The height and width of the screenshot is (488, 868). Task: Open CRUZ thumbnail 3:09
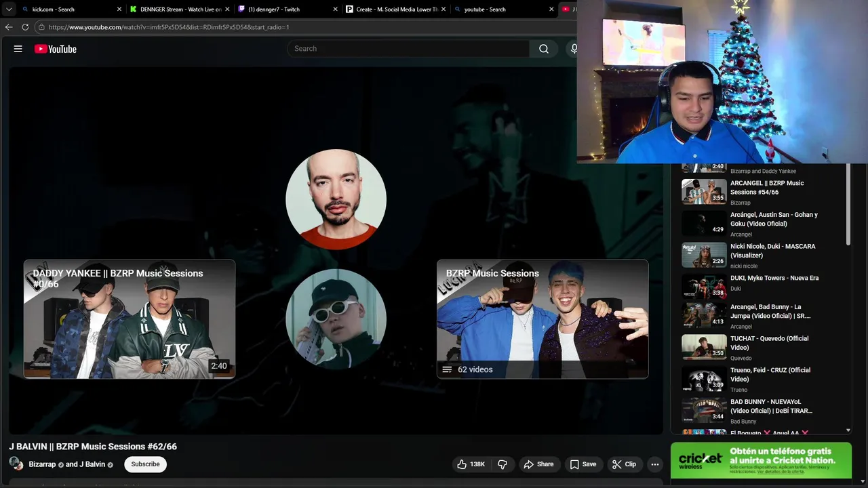pyautogui.click(x=704, y=380)
